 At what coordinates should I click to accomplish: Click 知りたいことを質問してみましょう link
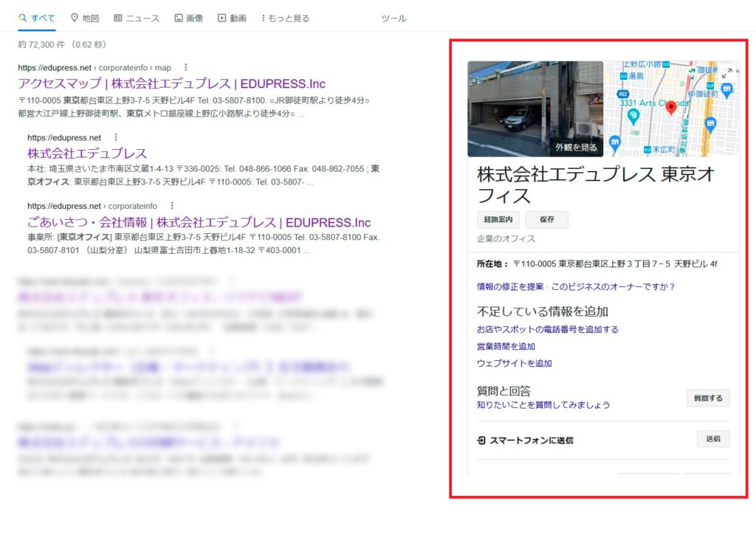[543, 404]
